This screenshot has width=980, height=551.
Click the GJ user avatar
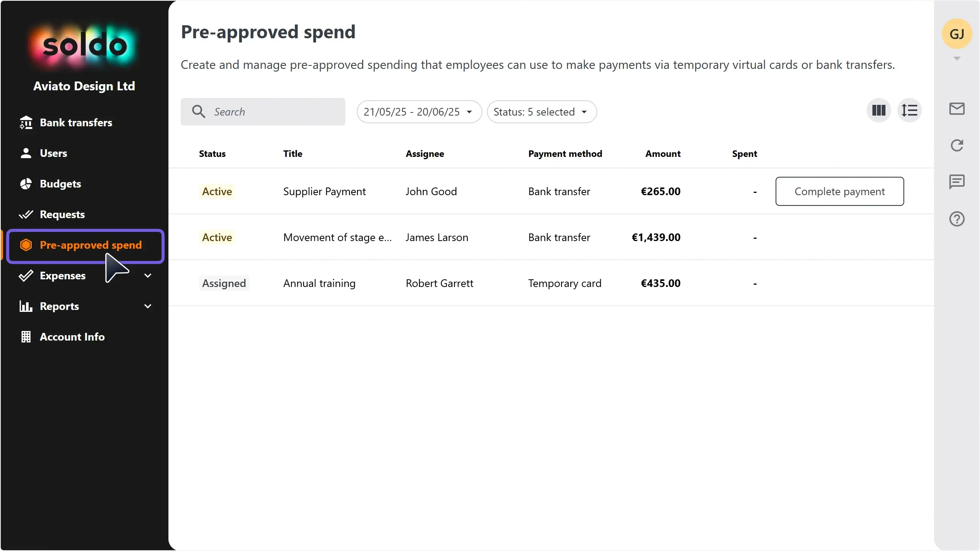[957, 34]
